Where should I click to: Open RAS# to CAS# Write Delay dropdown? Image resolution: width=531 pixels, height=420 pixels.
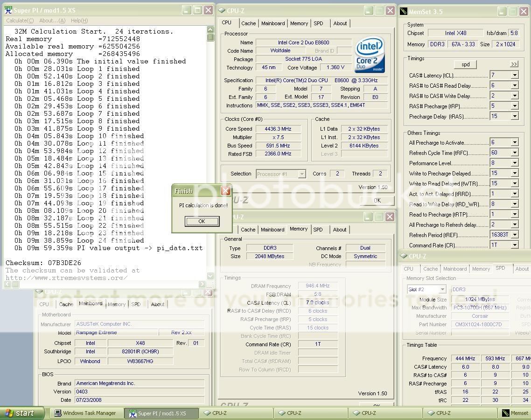click(x=514, y=96)
